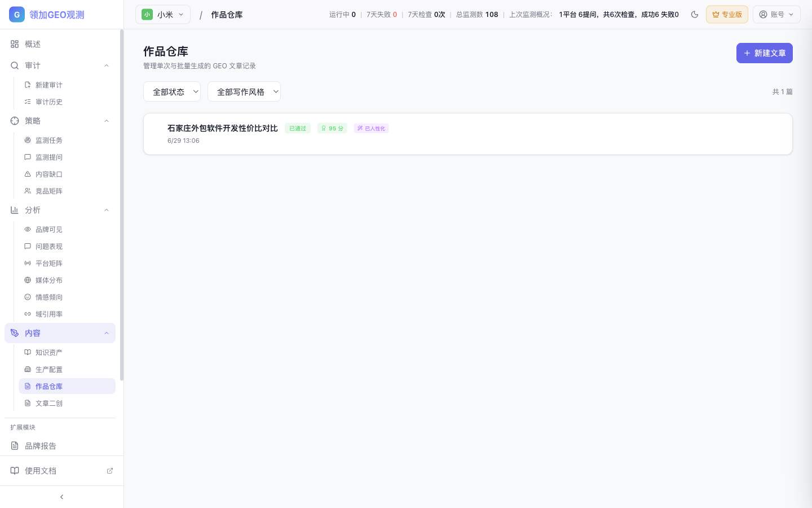The height and width of the screenshot is (508, 812).
Task: Go to 新建审计 page
Action: click(x=67, y=85)
